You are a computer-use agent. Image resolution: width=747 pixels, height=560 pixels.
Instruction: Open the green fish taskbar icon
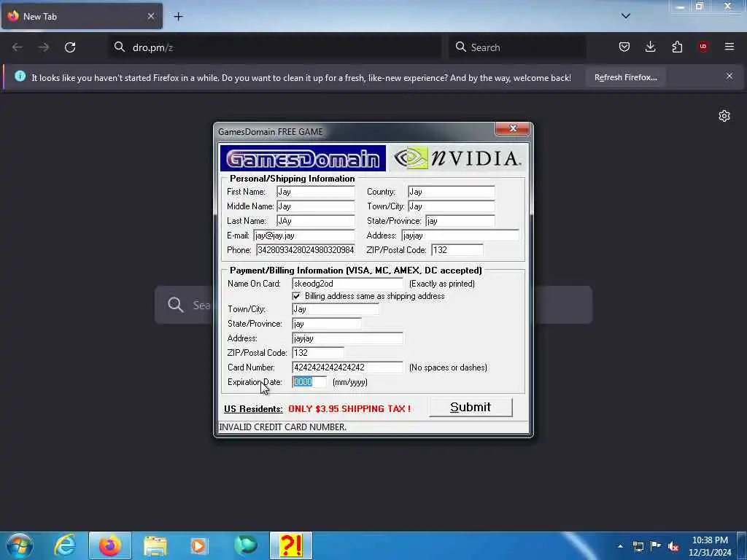(x=245, y=545)
